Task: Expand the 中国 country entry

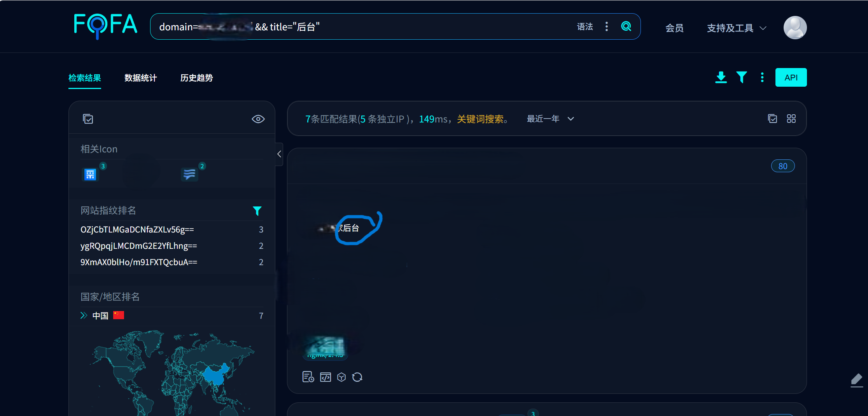Action: (84, 315)
